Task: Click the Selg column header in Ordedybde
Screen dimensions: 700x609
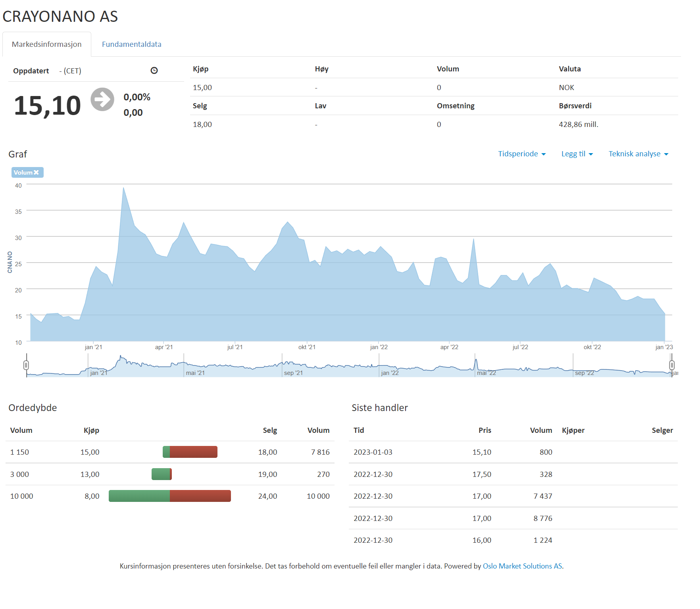Action: coord(270,430)
